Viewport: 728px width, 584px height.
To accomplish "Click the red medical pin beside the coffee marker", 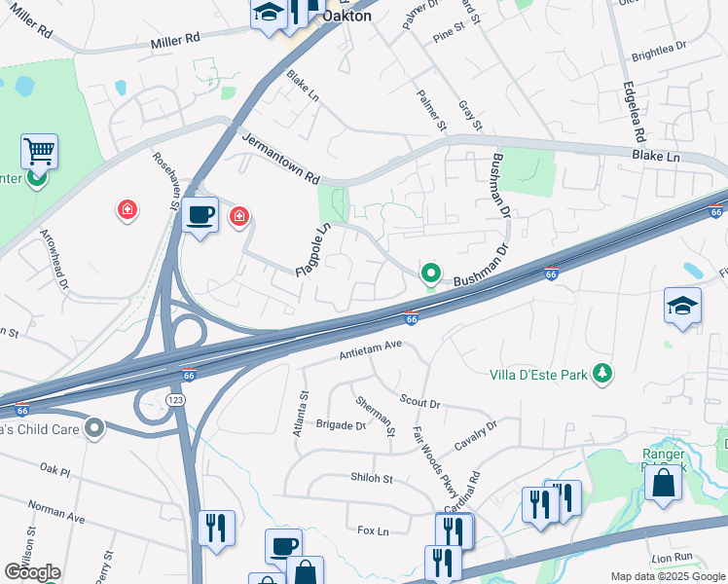I will pyautogui.click(x=239, y=216).
